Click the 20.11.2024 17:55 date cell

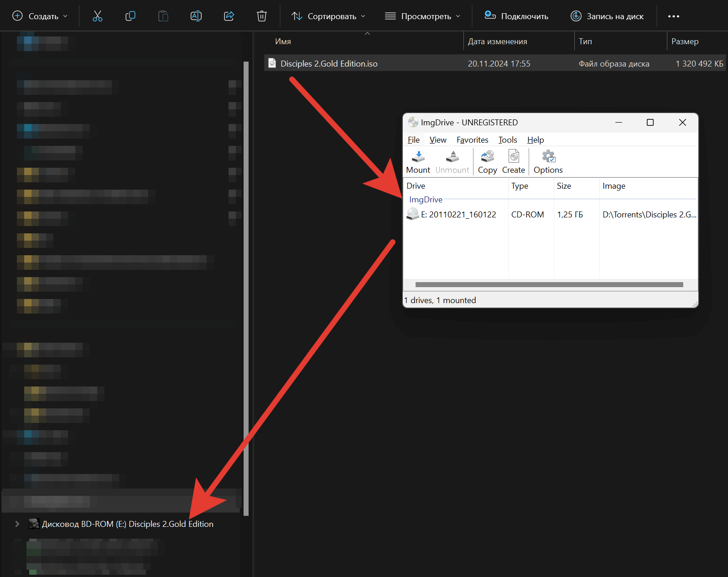pyautogui.click(x=499, y=64)
